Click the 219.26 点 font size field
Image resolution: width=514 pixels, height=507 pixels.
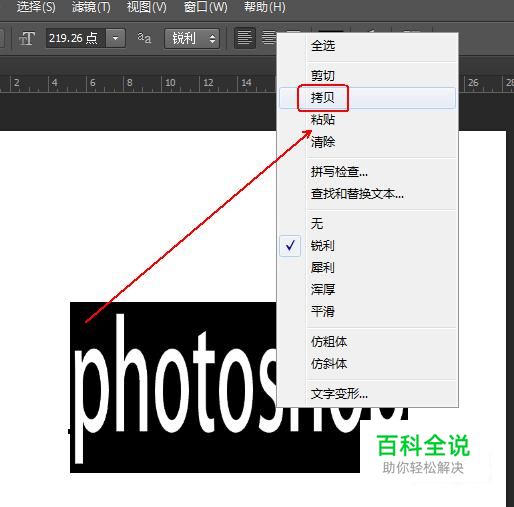[x=76, y=38]
